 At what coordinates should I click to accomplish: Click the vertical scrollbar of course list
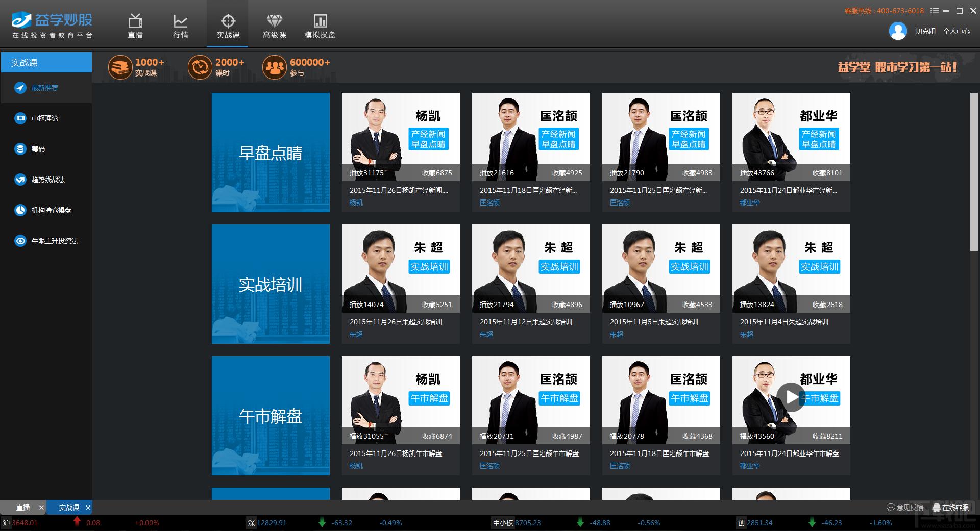click(974, 171)
